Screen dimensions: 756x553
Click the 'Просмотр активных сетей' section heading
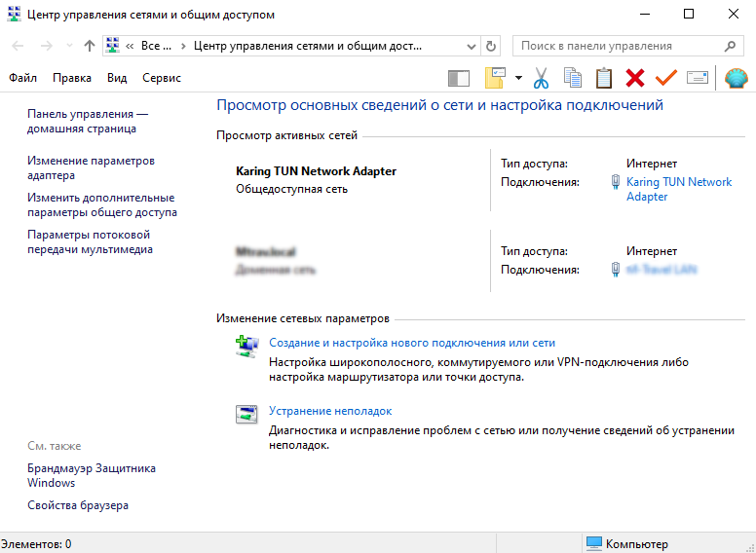[x=286, y=135]
